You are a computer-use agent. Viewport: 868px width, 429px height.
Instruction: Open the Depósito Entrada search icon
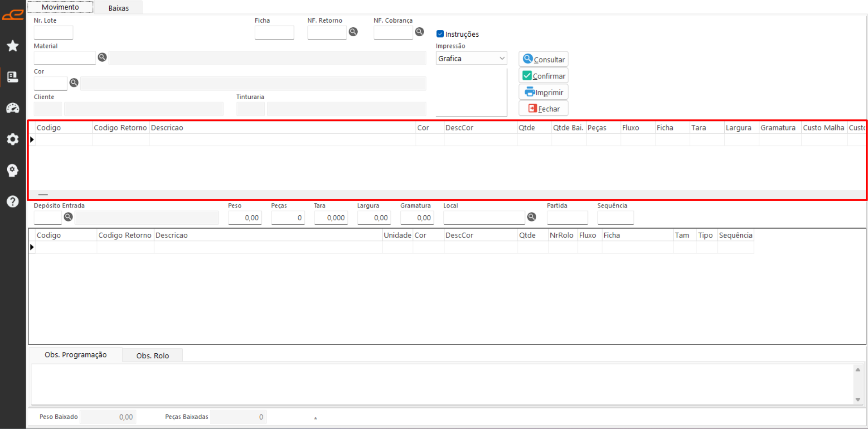tap(68, 217)
